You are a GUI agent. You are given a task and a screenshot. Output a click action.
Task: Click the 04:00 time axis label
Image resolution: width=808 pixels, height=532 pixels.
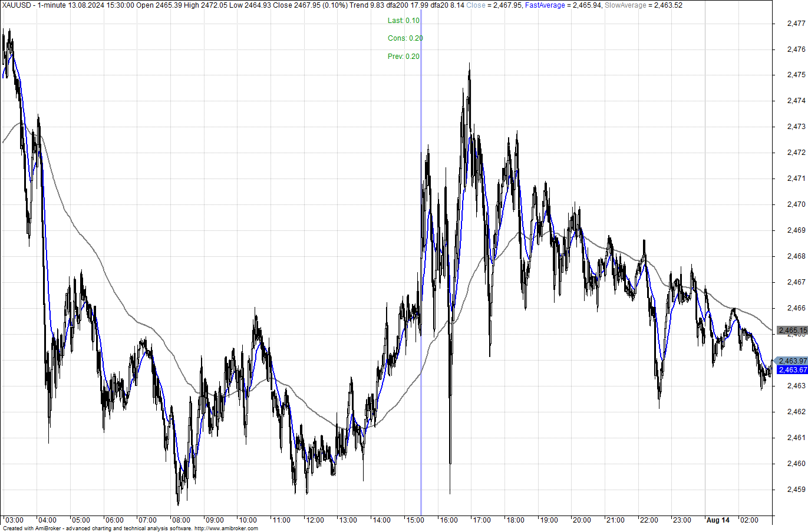point(47,520)
